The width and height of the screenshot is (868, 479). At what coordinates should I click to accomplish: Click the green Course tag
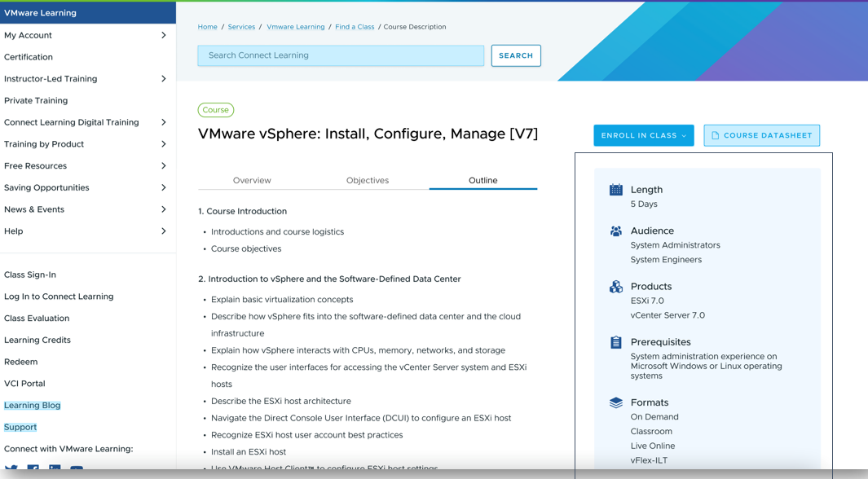click(x=216, y=110)
